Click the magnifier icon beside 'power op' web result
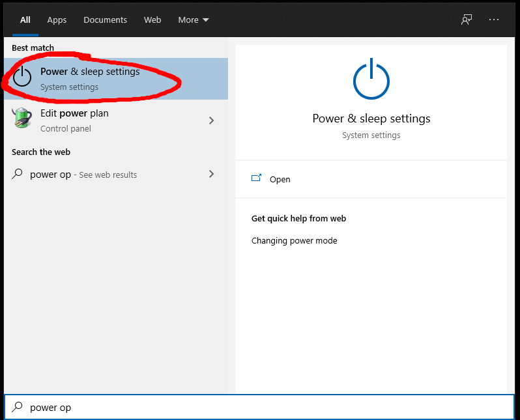Viewport: 520px width, 420px height. tap(18, 174)
